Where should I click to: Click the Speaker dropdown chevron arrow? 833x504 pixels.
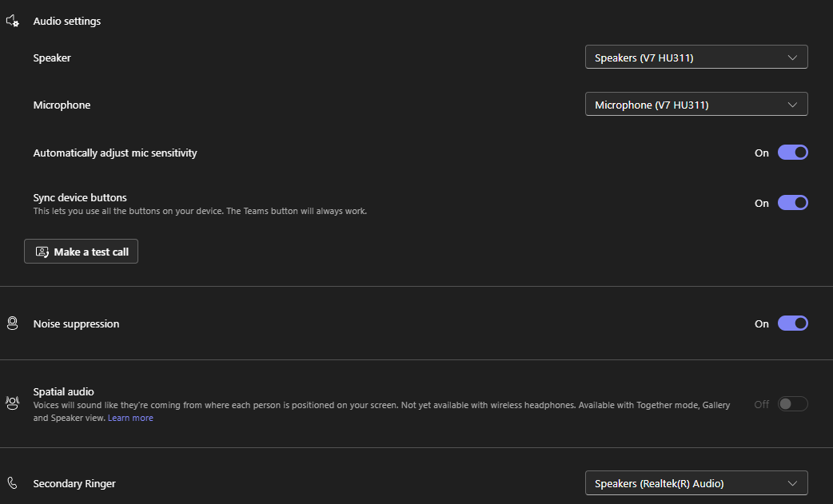792,58
